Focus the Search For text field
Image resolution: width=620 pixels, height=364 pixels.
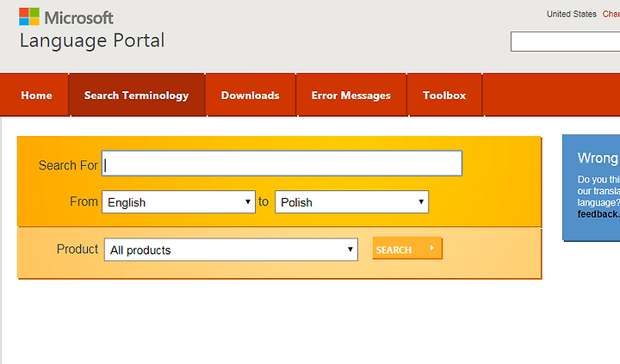(282, 163)
